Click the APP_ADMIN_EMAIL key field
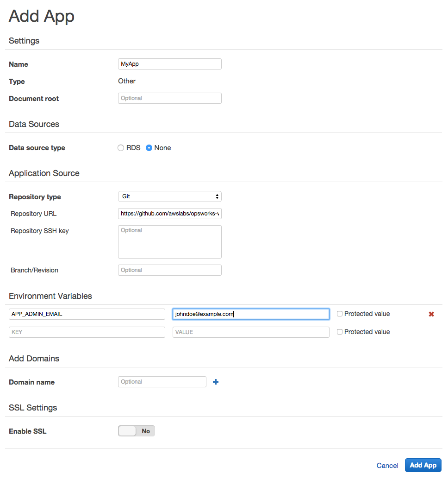Viewport: 448px width, 480px height. click(x=87, y=314)
